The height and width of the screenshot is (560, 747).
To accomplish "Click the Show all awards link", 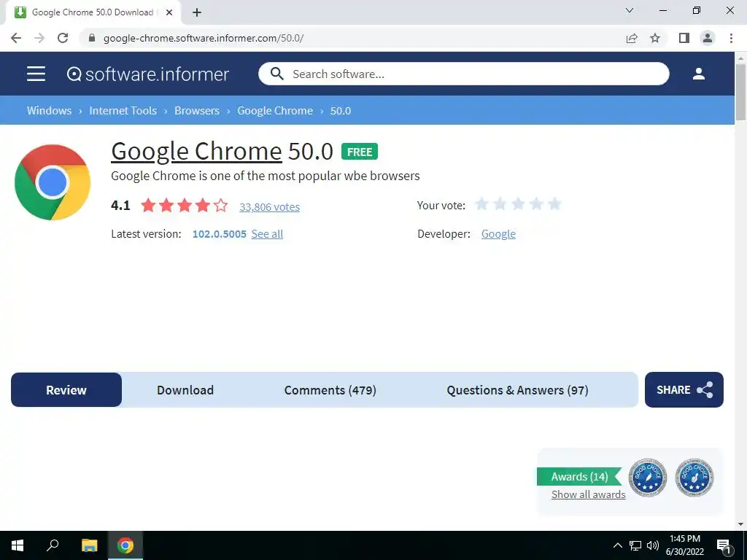I will point(589,494).
